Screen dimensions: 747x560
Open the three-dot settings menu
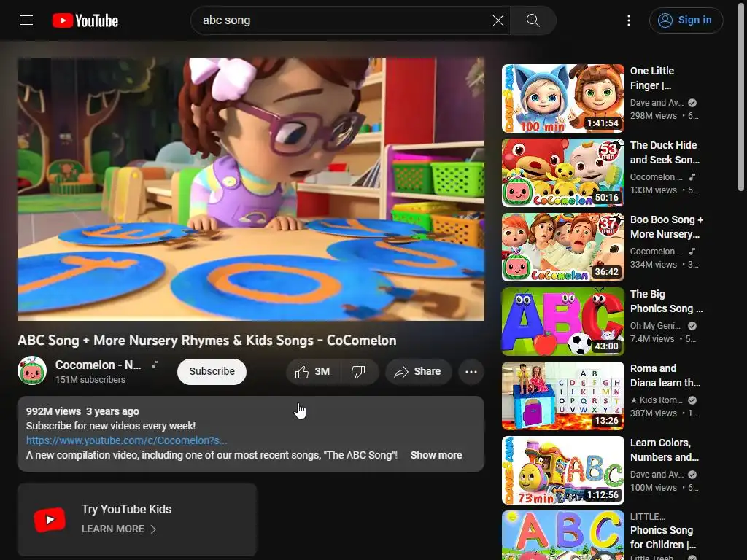click(x=629, y=20)
